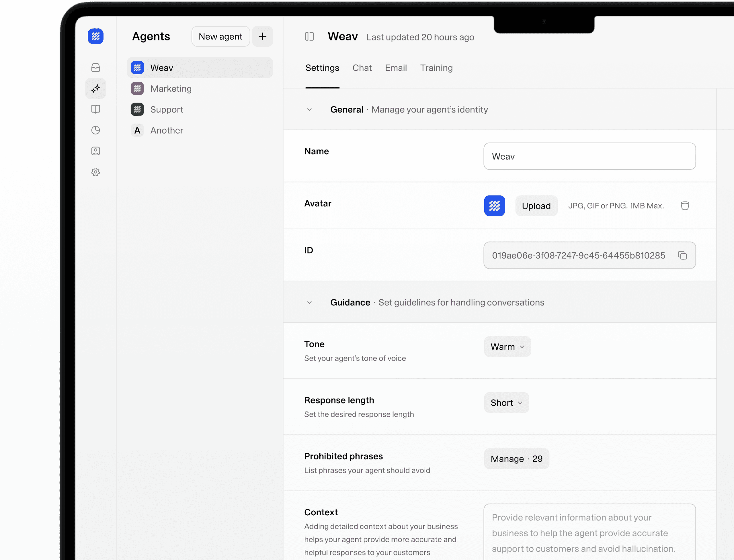Switch to the Training tab
The height and width of the screenshot is (560, 734).
[x=436, y=68]
